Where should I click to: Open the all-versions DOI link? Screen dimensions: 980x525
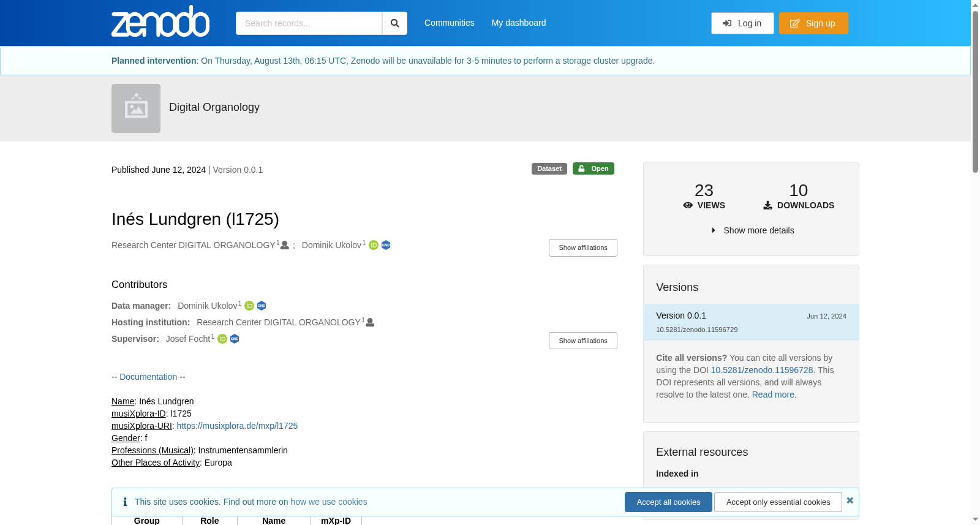coord(762,370)
